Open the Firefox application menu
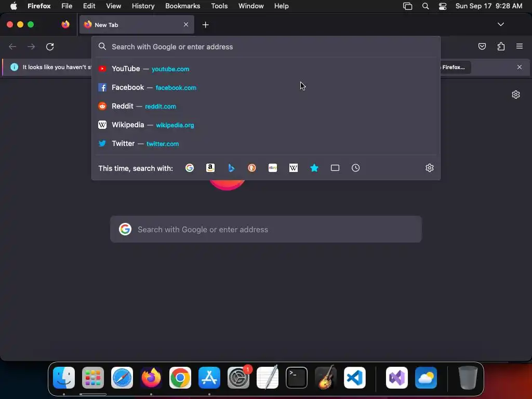 [x=520, y=46]
